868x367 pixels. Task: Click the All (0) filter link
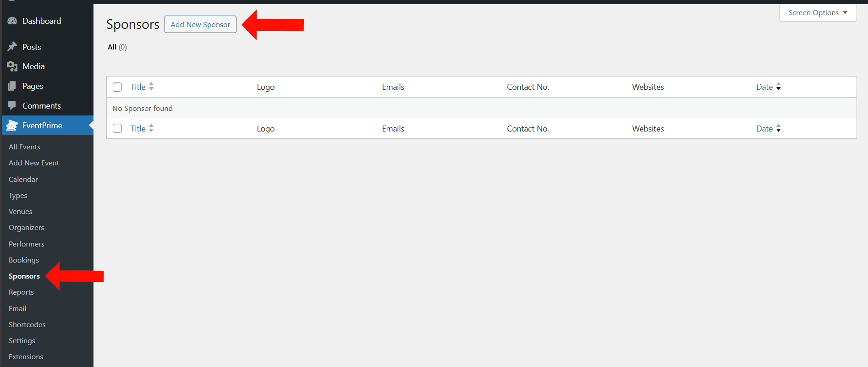pyautogui.click(x=117, y=47)
